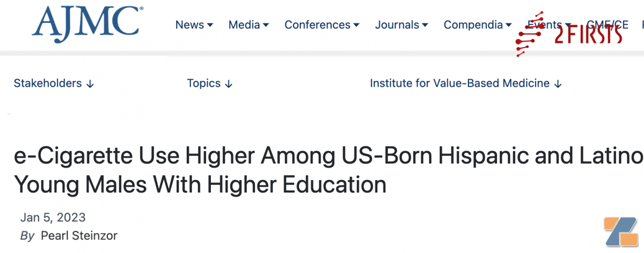Click the down arrow beside Topics
Screen dimensions: 644x253
[x=229, y=84]
